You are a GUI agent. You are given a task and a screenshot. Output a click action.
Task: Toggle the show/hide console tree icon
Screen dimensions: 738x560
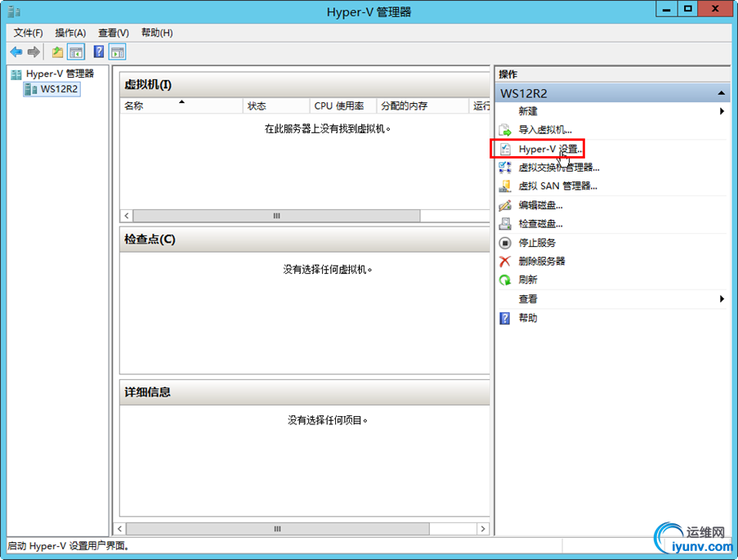tap(76, 52)
